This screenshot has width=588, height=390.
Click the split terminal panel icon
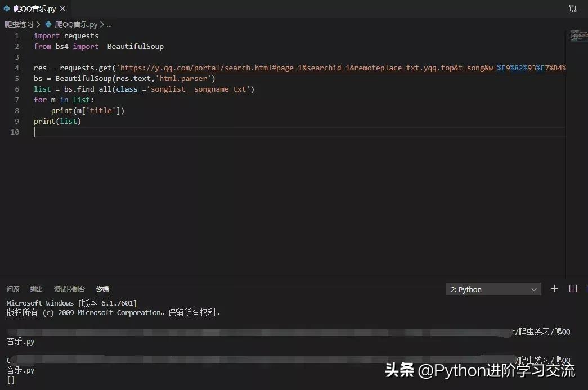pos(573,289)
